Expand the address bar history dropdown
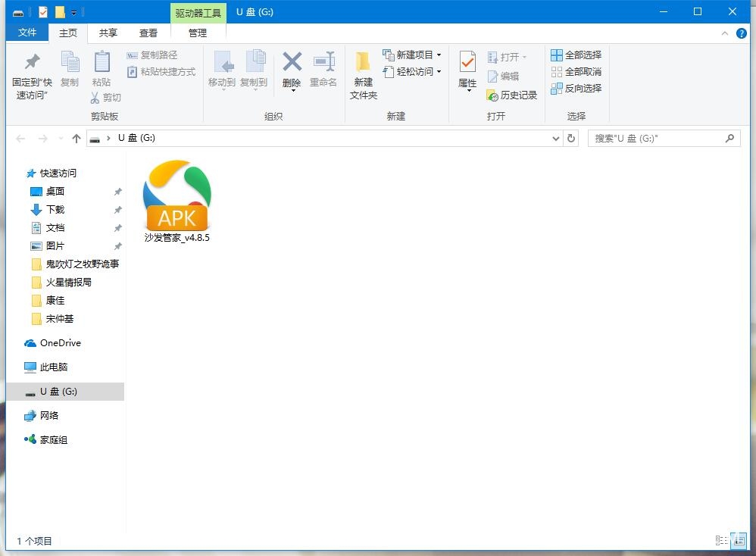The image size is (756, 556). (555, 139)
